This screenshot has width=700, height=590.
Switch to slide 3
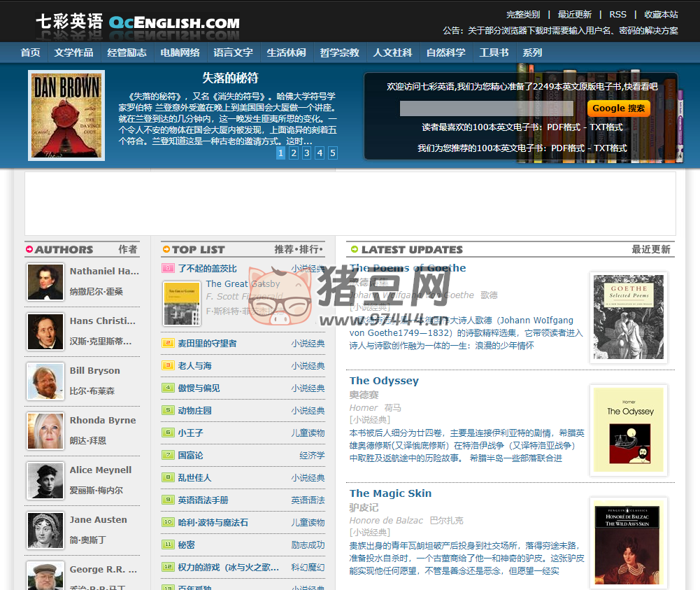(x=306, y=153)
